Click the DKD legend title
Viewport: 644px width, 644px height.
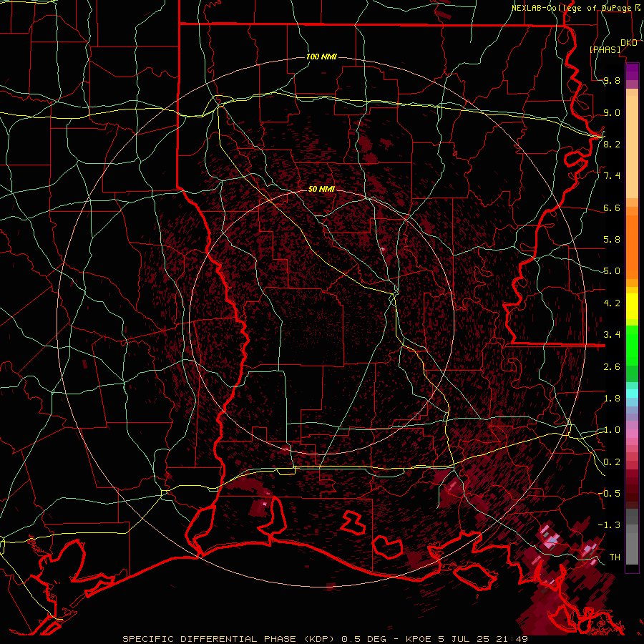[x=629, y=43]
